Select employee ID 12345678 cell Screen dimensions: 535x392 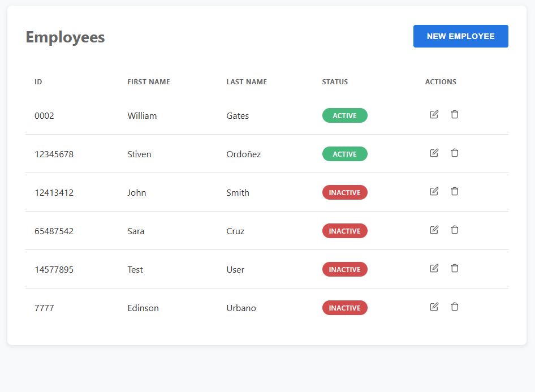(x=54, y=154)
